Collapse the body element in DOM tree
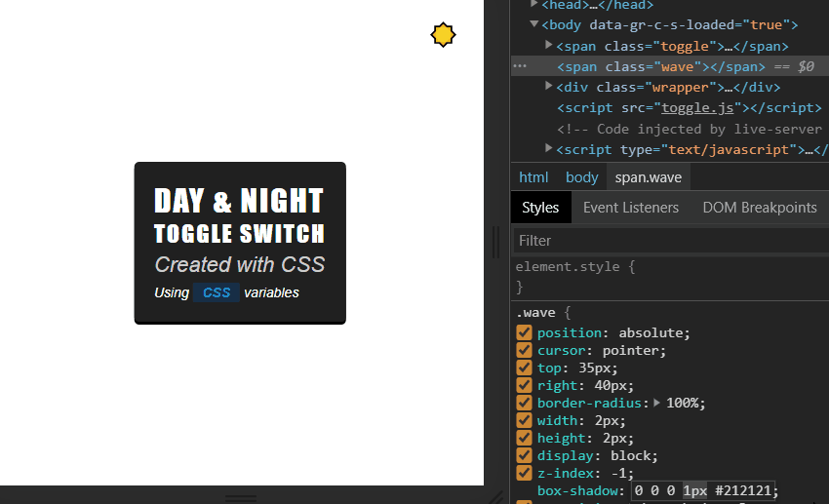Screen dimensions: 829x504 click(534, 24)
